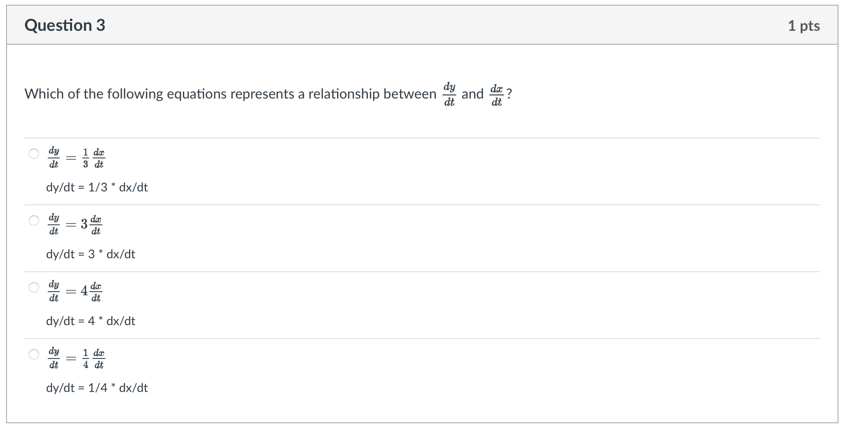Click the Question 3 heading
The image size is (868, 428).
pyautogui.click(x=65, y=25)
